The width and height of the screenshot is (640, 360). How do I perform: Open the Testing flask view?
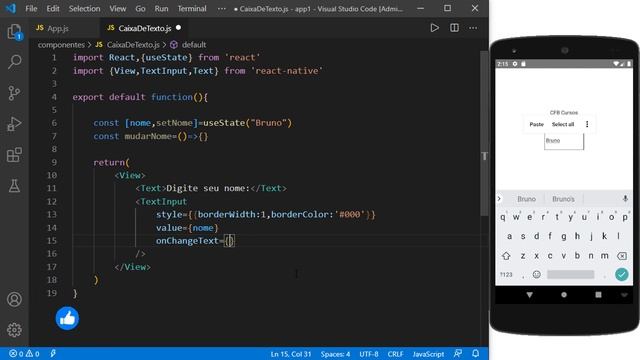pyautogui.click(x=14, y=186)
